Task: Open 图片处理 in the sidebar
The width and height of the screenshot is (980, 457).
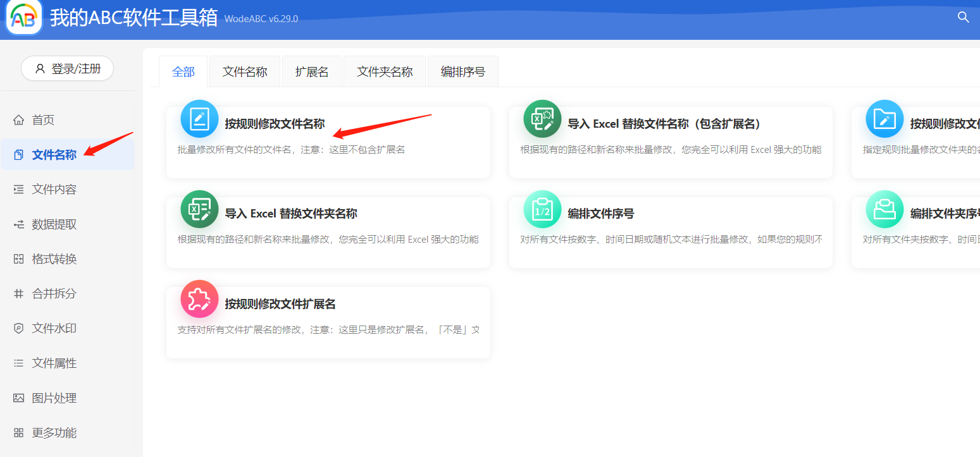Action: click(54, 398)
